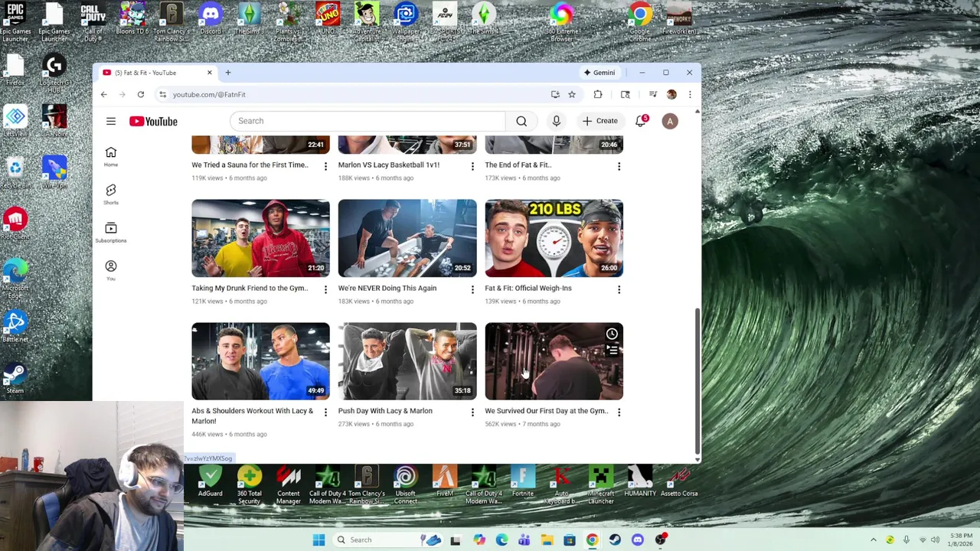
Task: Open Bloons TD 6 desktop shortcut
Action: pyautogui.click(x=132, y=19)
